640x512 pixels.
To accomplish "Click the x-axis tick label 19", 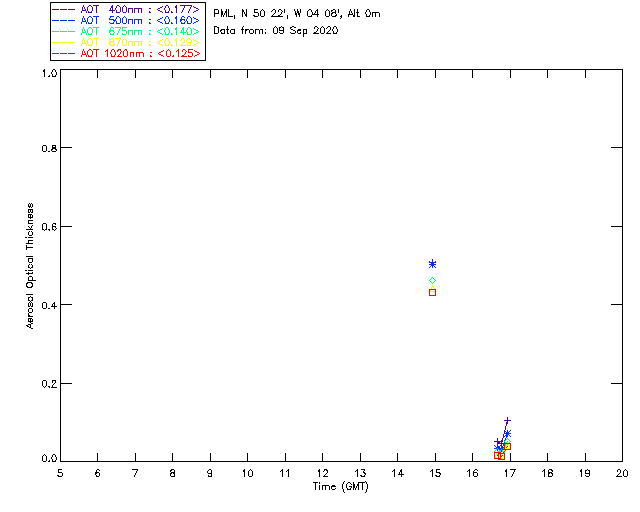I will click(585, 473).
